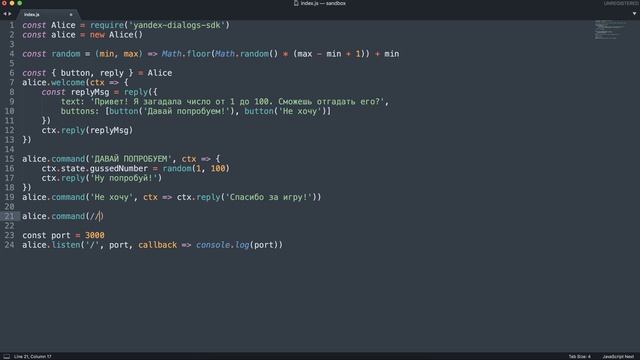Click the green fullscreen window button
The height and width of the screenshot is (360, 640).
click(20, 3)
